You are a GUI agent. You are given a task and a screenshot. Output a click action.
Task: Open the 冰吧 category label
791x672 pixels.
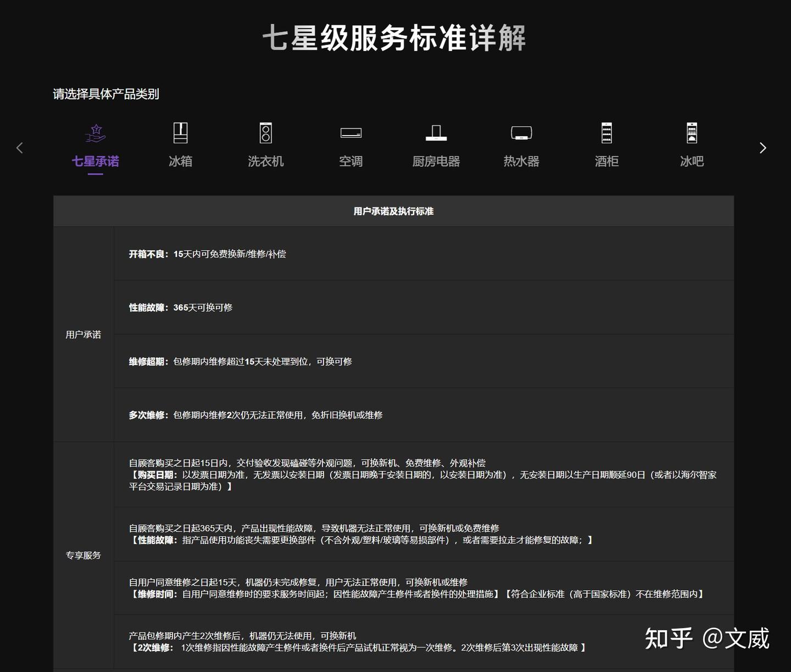click(x=692, y=161)
